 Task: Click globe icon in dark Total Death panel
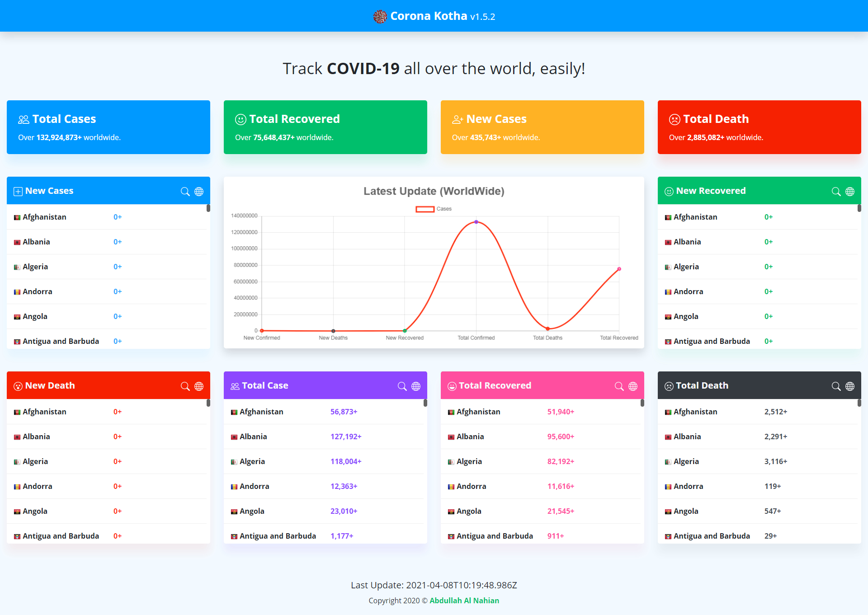tap(850, 386)
